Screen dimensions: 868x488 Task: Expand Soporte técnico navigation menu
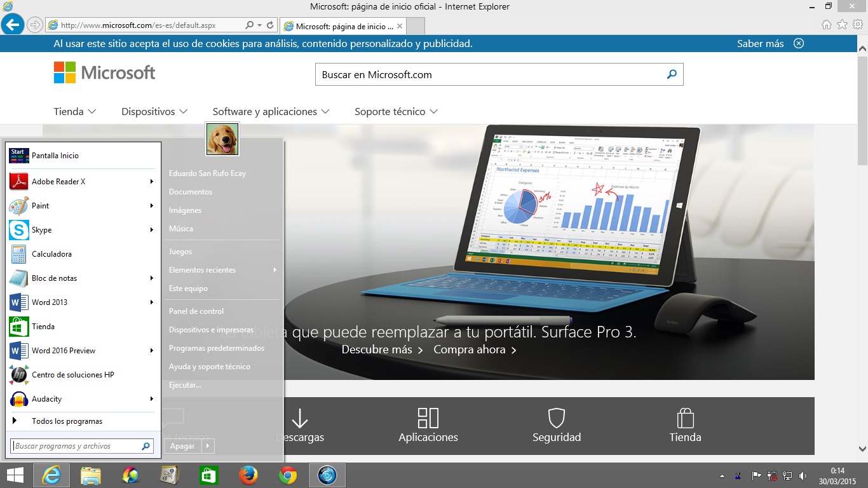397,112
